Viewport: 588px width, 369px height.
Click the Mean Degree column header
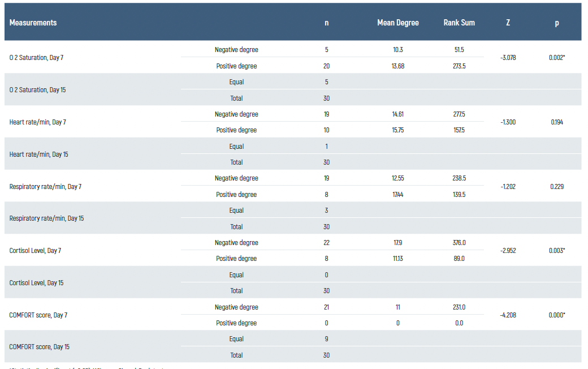pos(398,23)
